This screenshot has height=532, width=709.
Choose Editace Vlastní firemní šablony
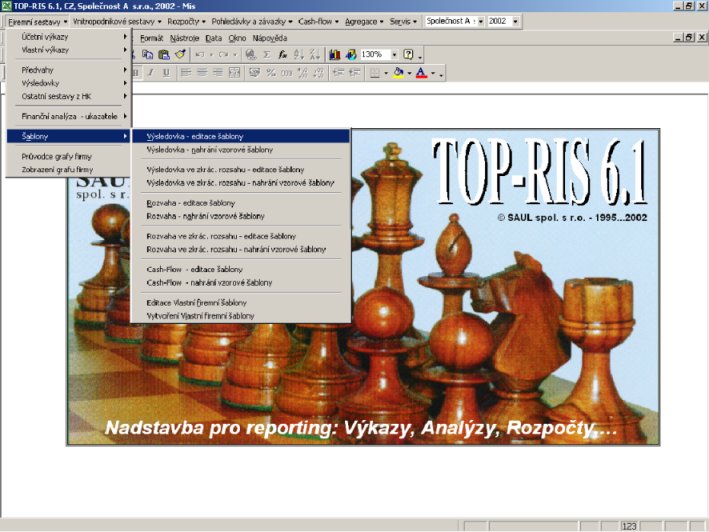[x=241, y=303]
